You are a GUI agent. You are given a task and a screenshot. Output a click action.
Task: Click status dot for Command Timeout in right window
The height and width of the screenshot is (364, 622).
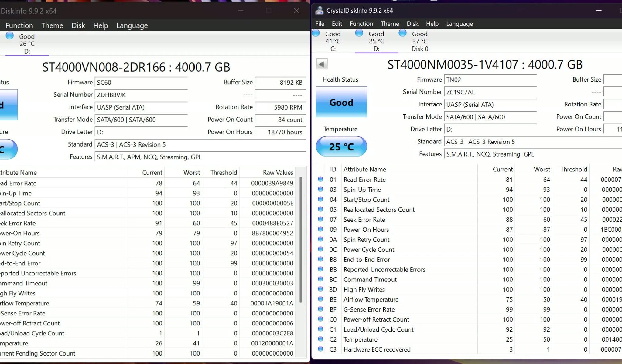[320, 279]
